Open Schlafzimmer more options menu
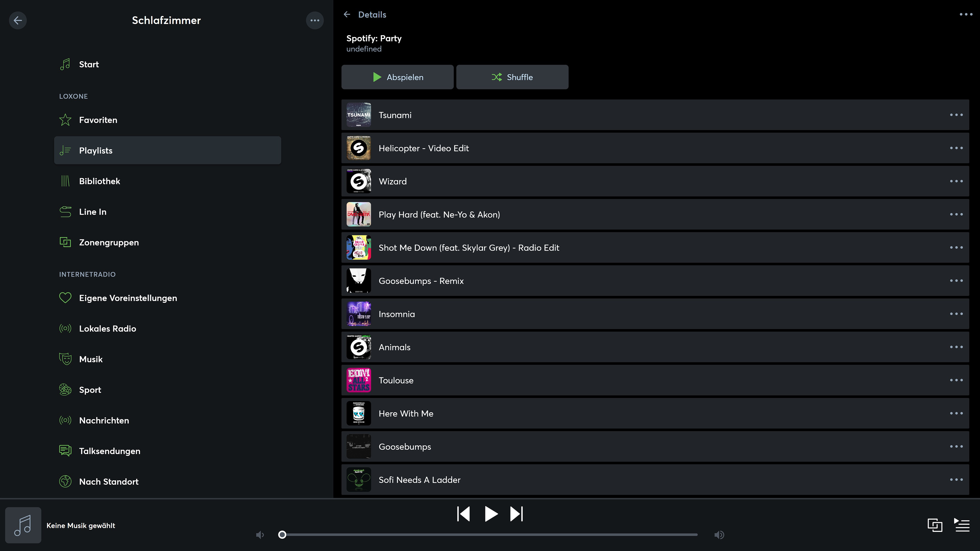Screen dimensions: 980x551 (x=315, y=20)
